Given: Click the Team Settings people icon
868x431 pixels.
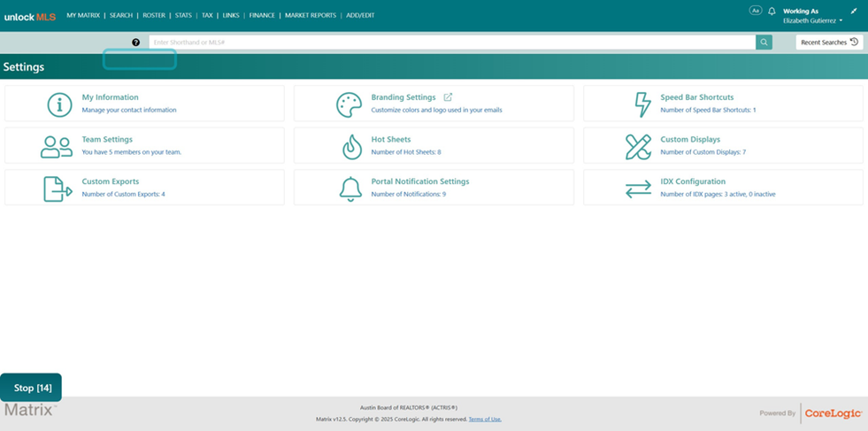Looking at the screenshot, I should [57, 148].
